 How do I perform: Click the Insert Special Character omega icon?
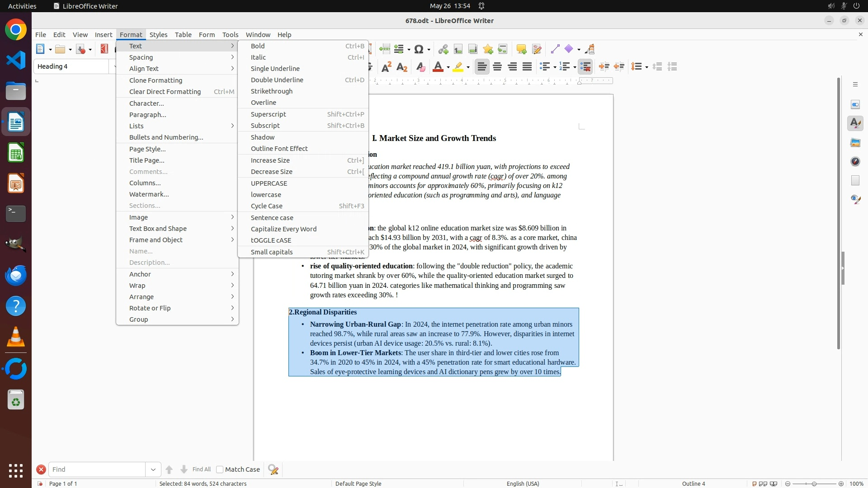419,49
